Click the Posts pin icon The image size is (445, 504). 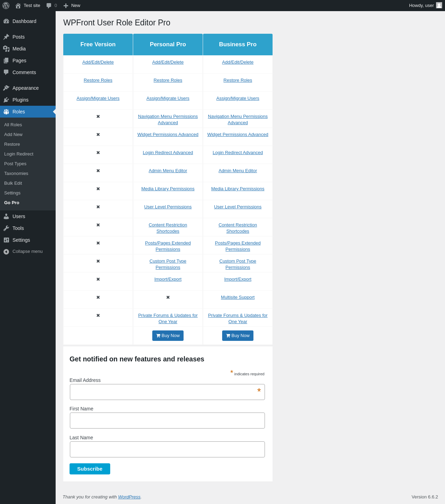click(x=6, y=37)
